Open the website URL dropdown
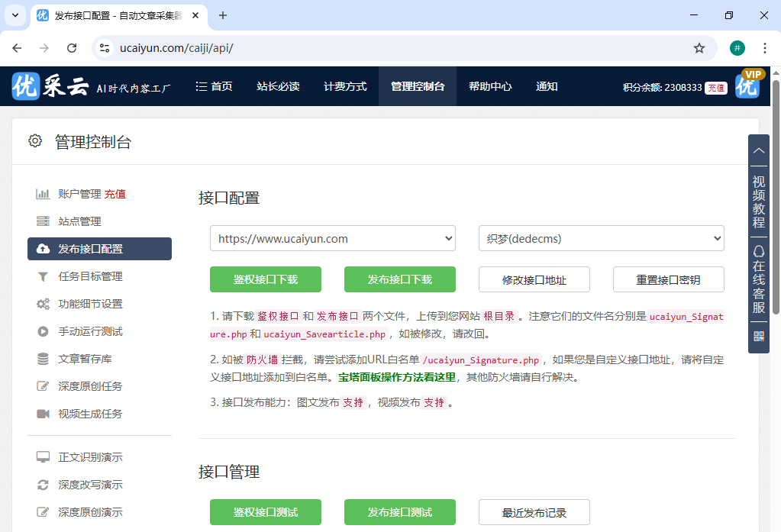The height and width of the screenshot is (532, 781). point(332,238)
